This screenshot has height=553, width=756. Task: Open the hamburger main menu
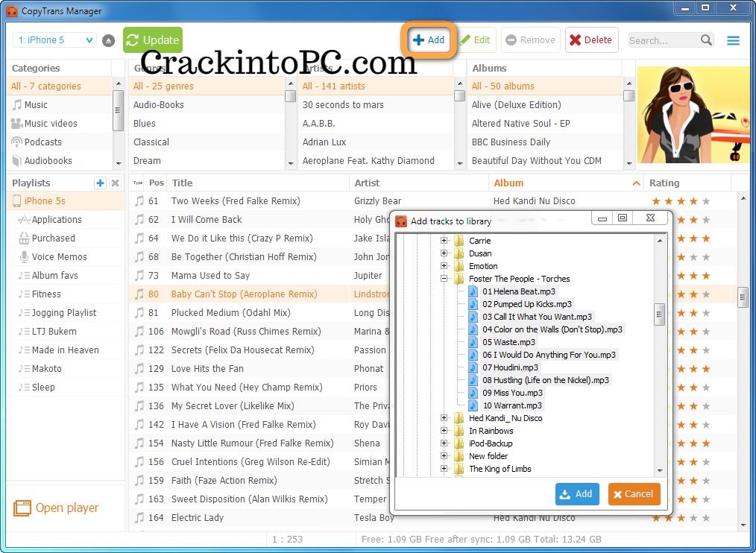[x=733, y=40]
